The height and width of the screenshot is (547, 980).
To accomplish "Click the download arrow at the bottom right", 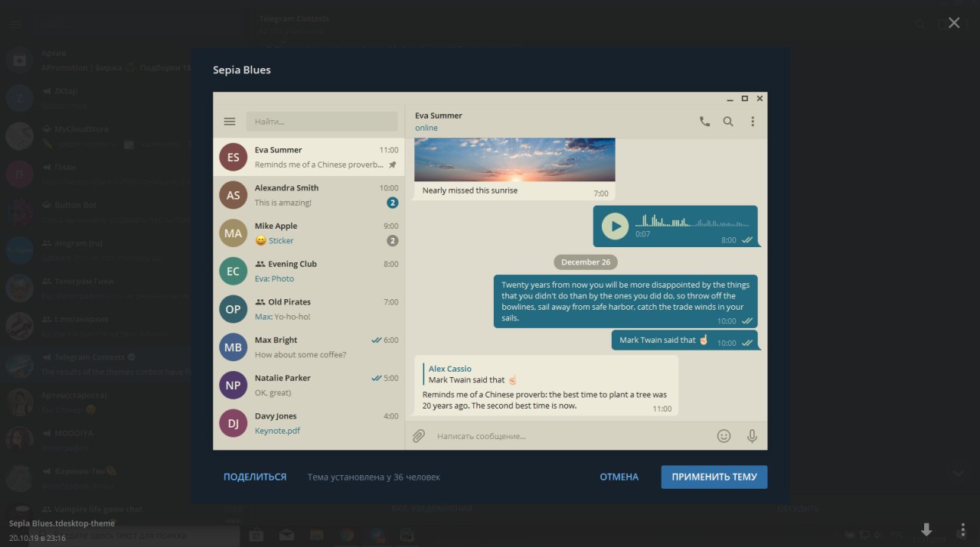I will tap(926, 529).
